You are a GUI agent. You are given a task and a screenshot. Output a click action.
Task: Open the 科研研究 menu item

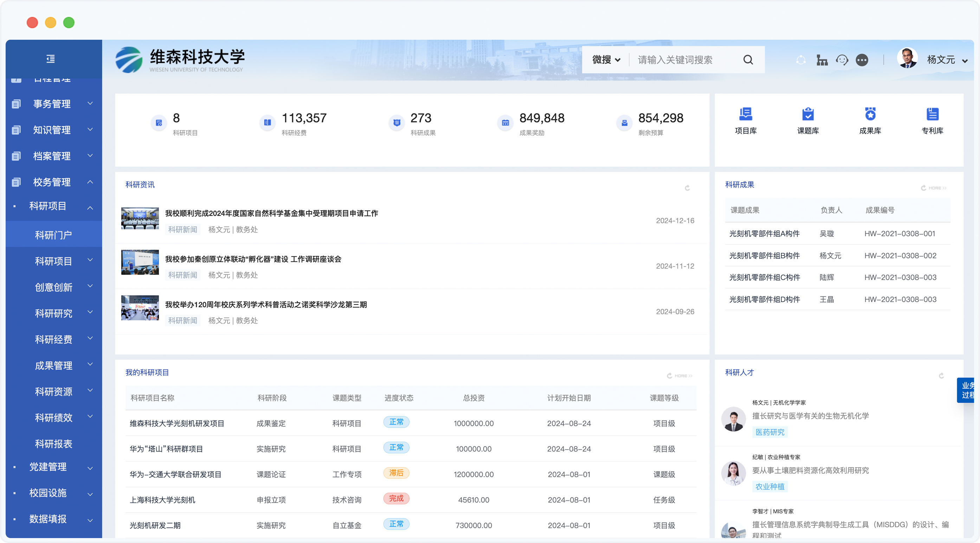pyautogui.click(x=54, y=314)
